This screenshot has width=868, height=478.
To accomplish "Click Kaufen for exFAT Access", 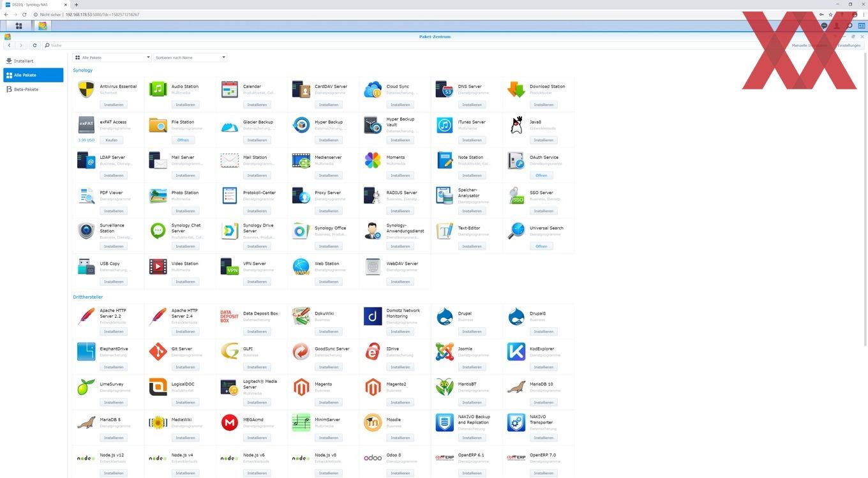I will tap(112, 140).
